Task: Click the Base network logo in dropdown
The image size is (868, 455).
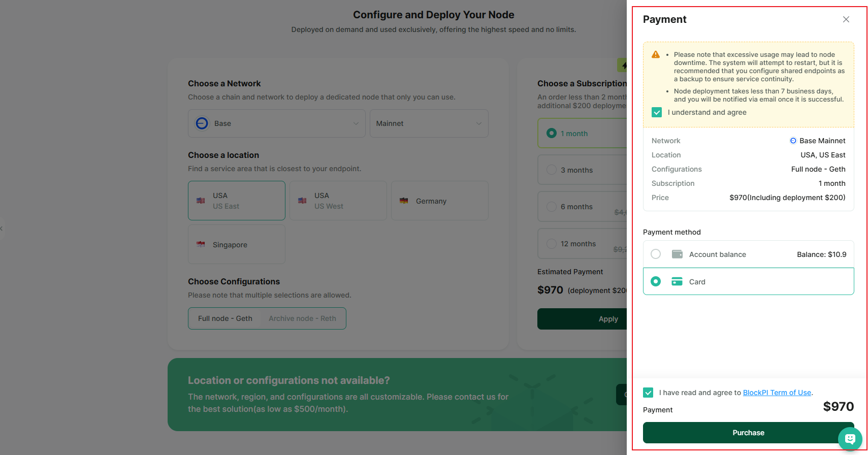Action: click(202, 123)
